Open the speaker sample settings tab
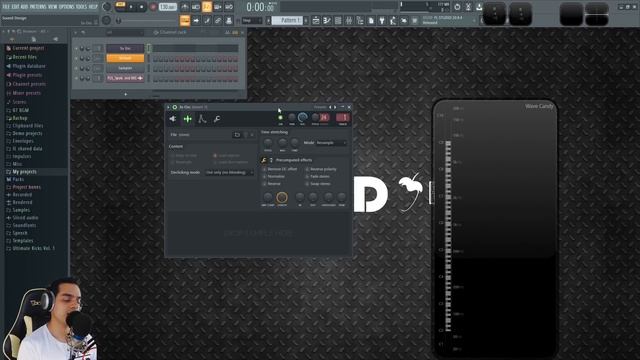The height and width of the screenshot is (360, 640). [173, 119]
